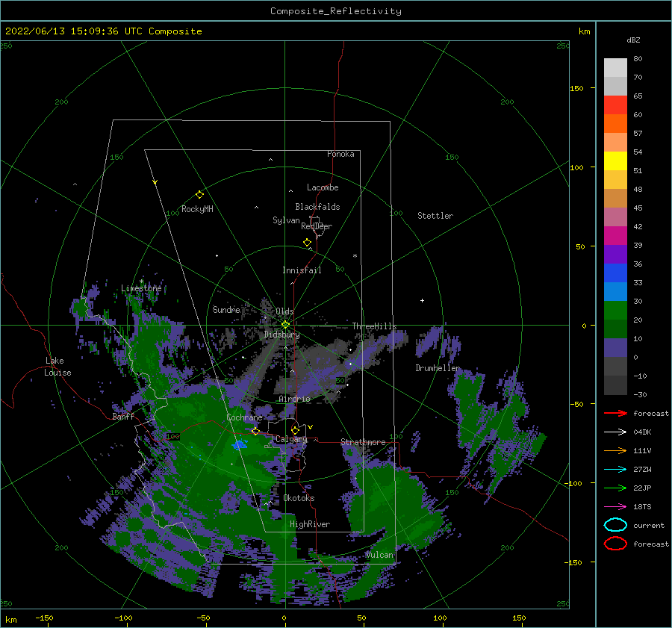Click the RockyMH label on map
672x628 pixels.
tap(197, 209)
